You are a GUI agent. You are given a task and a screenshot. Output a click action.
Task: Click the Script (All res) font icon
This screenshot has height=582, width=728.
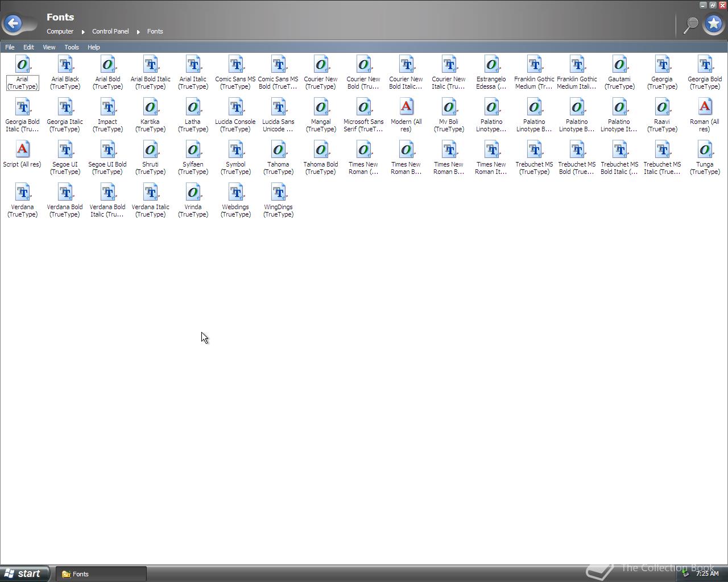point(23,149)
